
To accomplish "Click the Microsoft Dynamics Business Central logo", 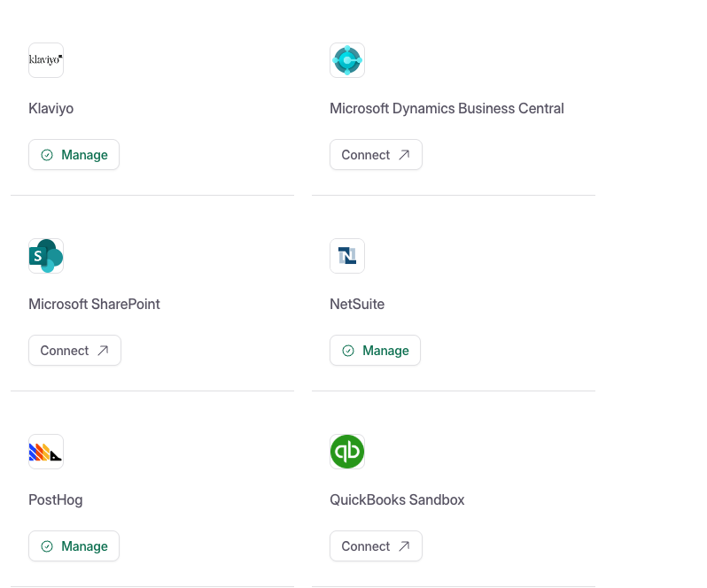I will click(347, 60).
